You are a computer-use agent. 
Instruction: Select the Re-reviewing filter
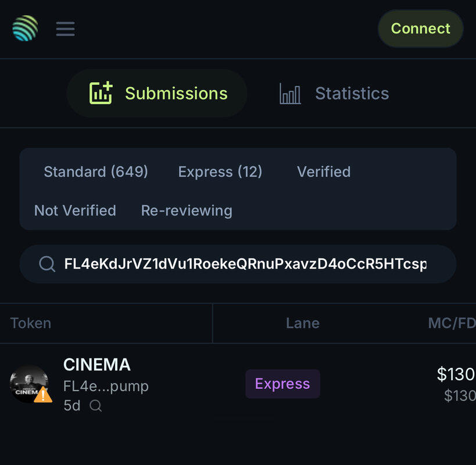(187, 210)
